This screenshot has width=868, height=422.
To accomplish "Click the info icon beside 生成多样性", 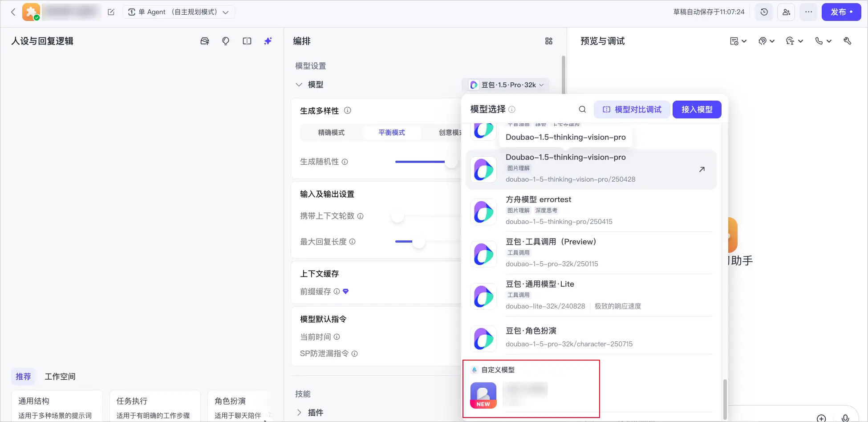I will pyautogui.click(x=348, y=110).
